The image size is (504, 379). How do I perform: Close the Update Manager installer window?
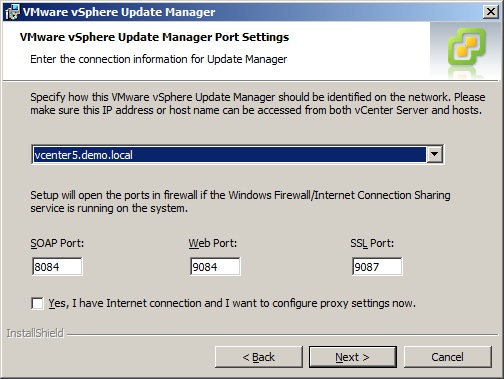click(x=491, y=12)
